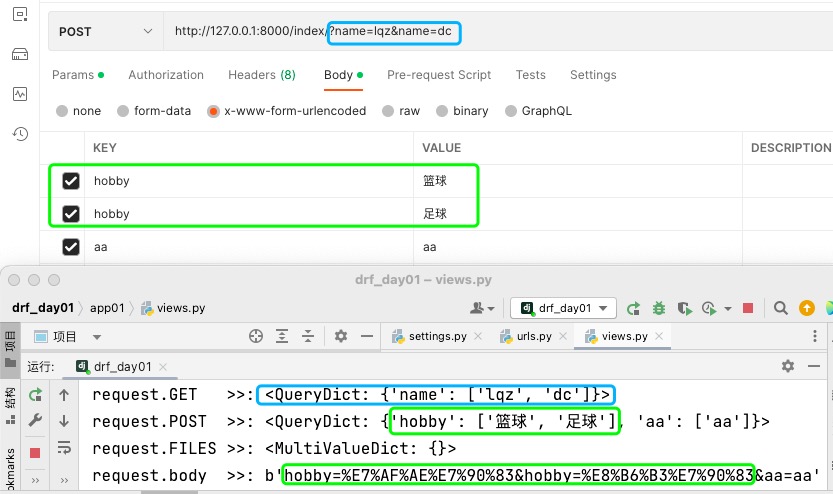Switch to the Headers (8) tab
The image size is (833, 494).
click(x=261, y=75)
